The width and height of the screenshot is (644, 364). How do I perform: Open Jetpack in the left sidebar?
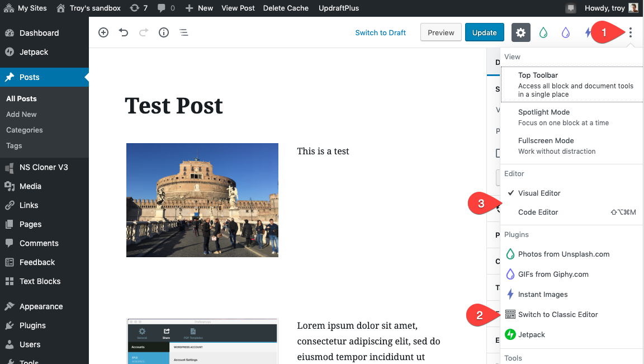[x=34, y=52]
